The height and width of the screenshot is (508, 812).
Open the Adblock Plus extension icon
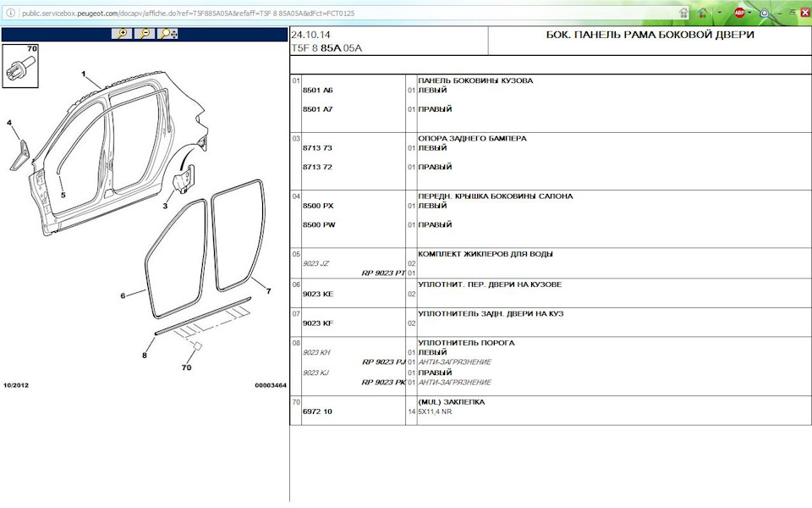(739, 13)
